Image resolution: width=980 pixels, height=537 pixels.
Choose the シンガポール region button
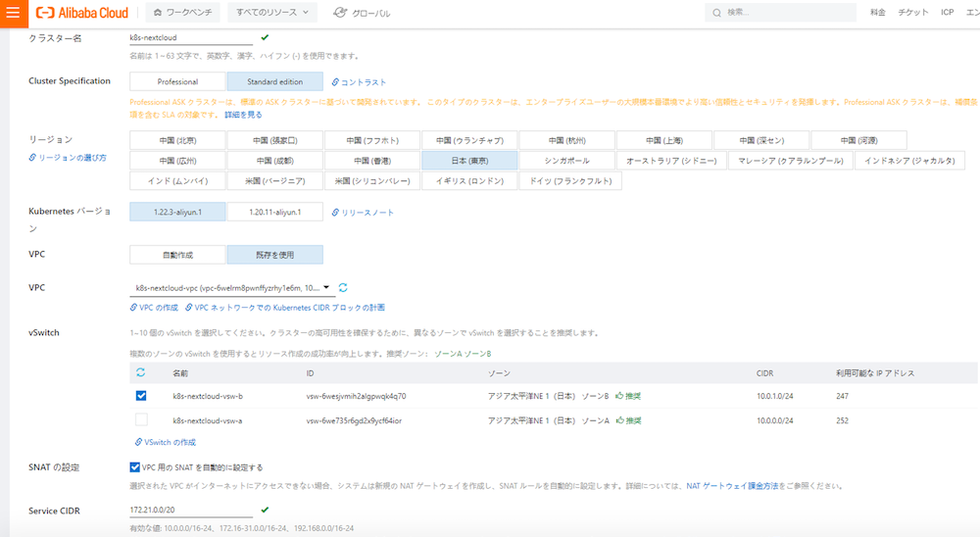(x=566, y=160)
